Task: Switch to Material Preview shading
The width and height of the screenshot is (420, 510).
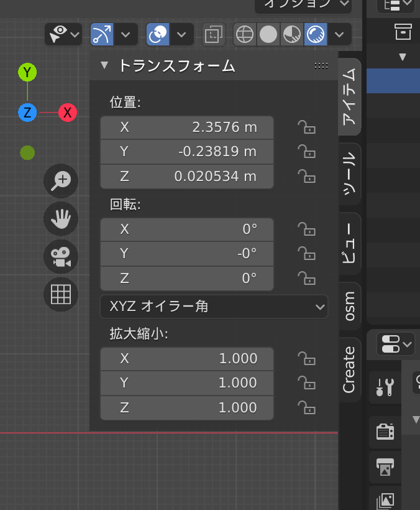Action: point(291,34)
